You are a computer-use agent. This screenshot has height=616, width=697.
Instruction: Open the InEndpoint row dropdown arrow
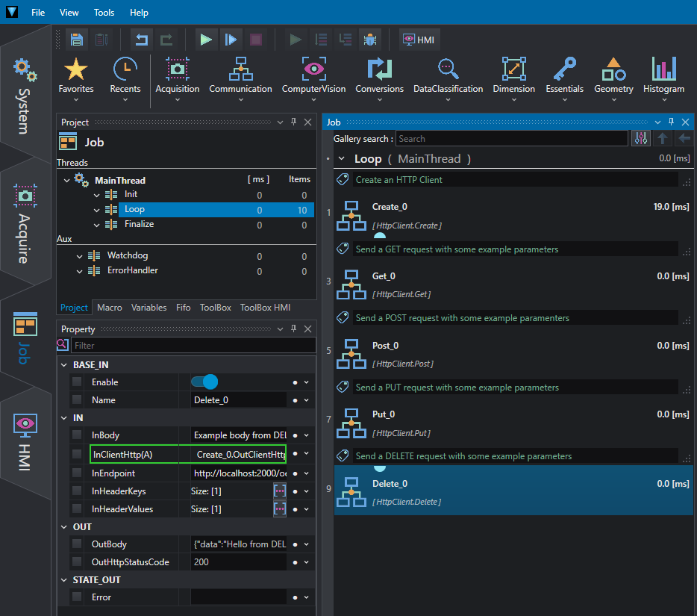pyautogui.click(x=306, y=473)
